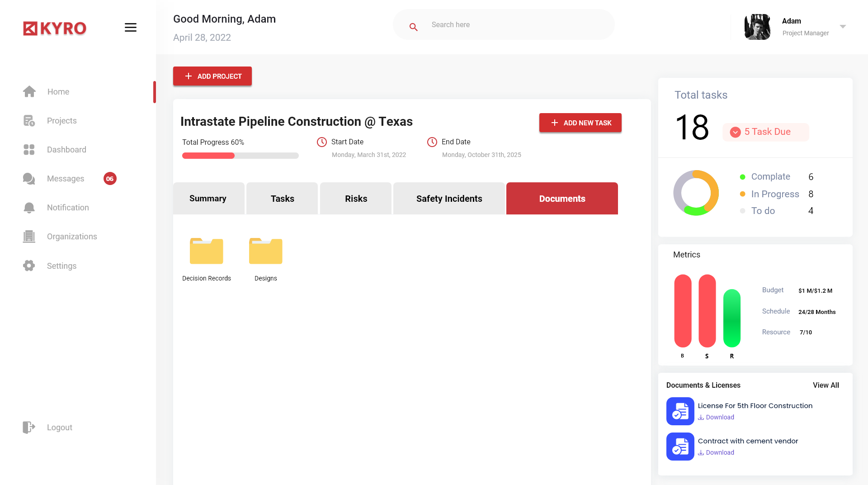
Task: Open Organizations building icon
Action: [x=29, y=237]
